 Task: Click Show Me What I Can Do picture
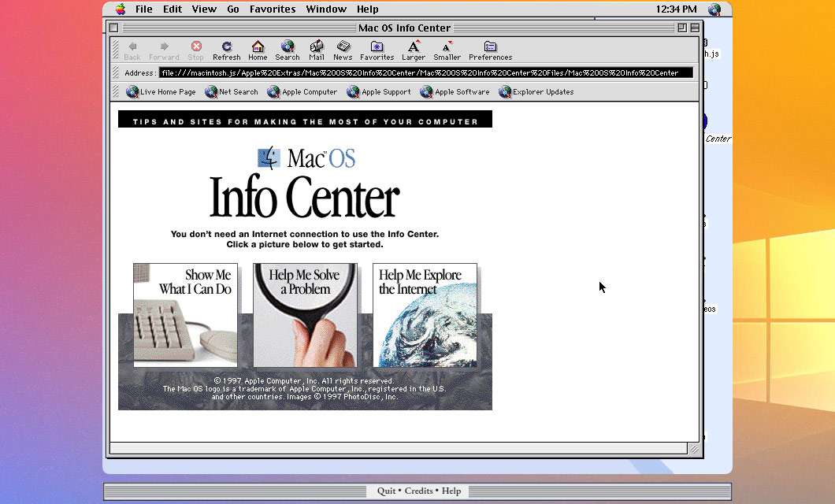coord(185,315)
